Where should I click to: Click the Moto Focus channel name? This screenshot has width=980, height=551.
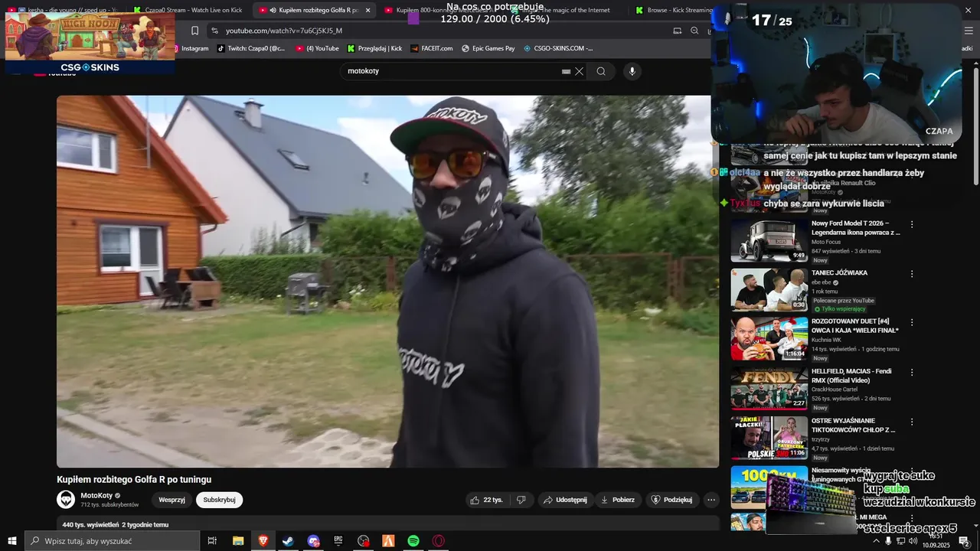826,242
